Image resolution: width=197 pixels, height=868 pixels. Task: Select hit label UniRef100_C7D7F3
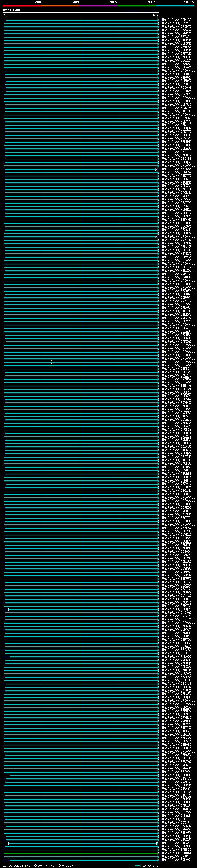(176, 131)
